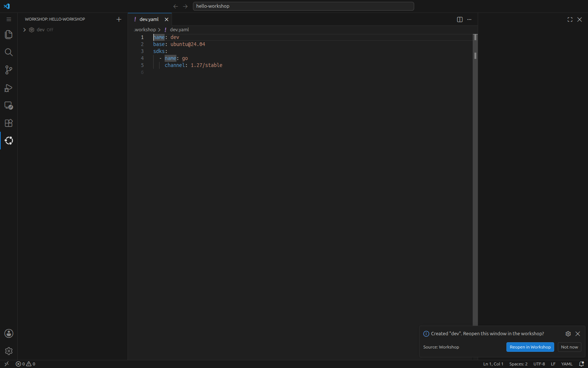Image resolution: width=588 pixels, height=368 pixels.
Task: Go forward with the right arrow
Action: pyautogui.click(x=185, y=6)
